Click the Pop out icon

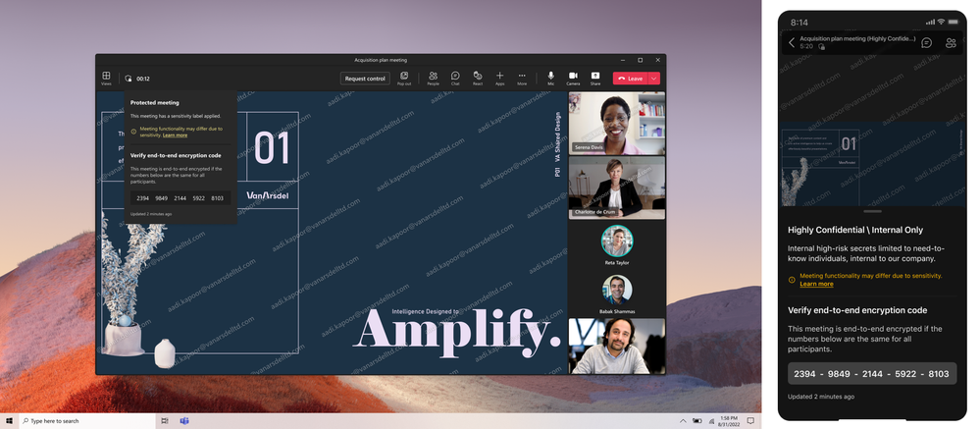coord(404,78)
